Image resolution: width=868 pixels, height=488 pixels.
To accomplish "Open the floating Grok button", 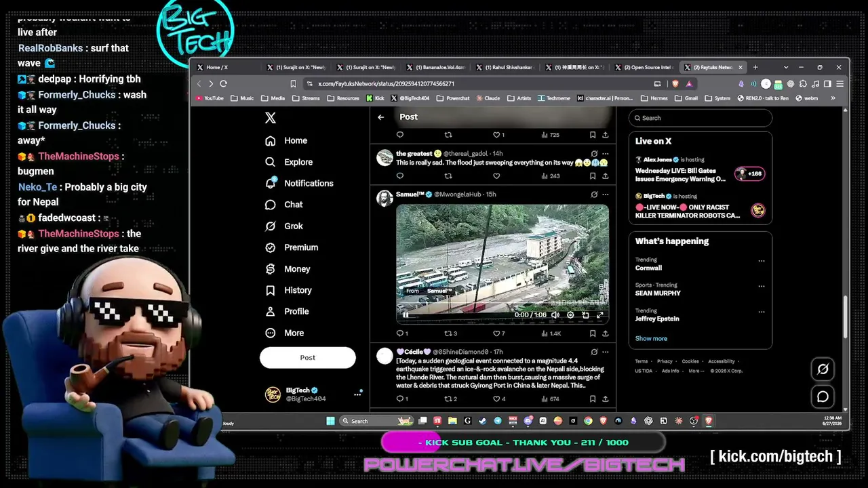I will point(823,369).
